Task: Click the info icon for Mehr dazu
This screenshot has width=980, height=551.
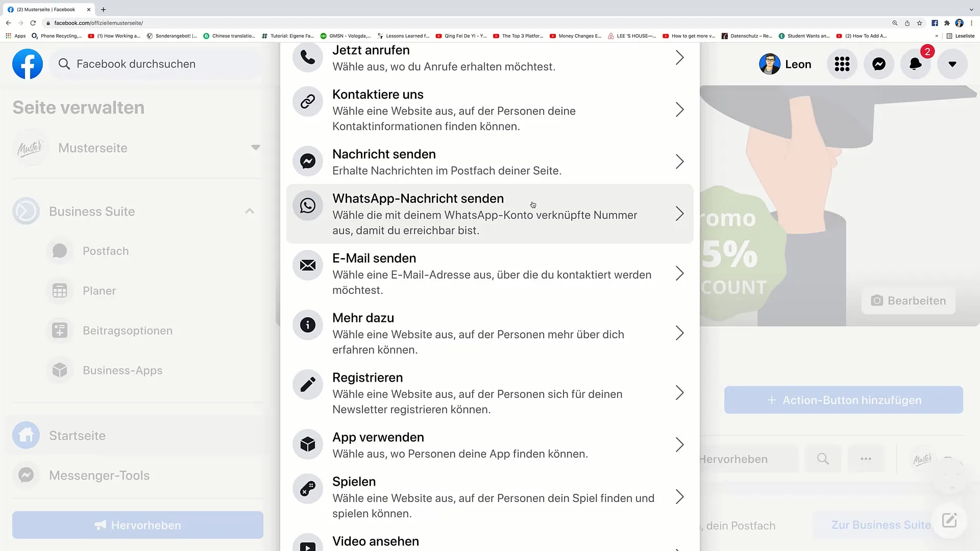Action: click(x=308, y=325)
